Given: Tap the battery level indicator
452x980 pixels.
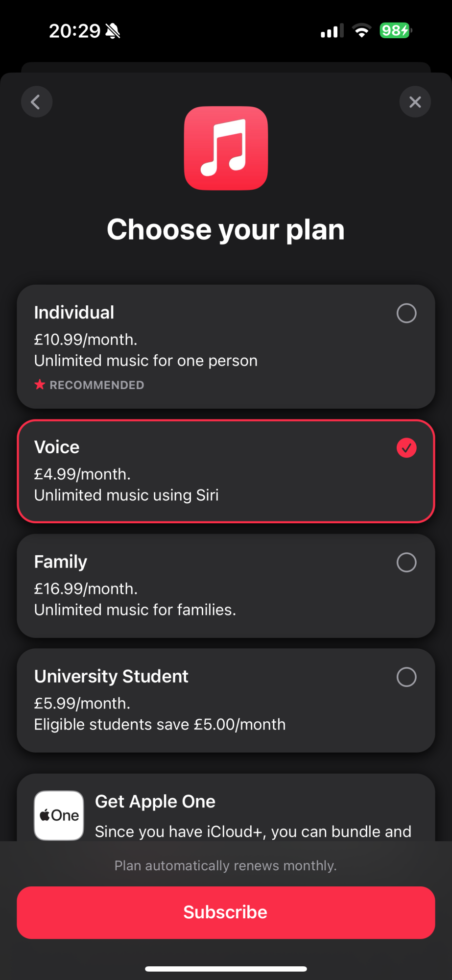Looking at the screenshot, I should click(395, 31).
